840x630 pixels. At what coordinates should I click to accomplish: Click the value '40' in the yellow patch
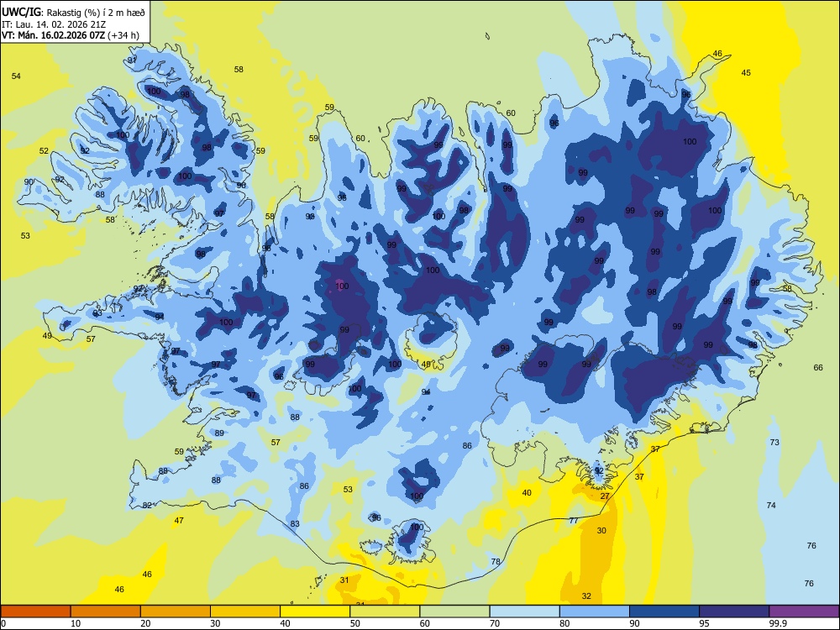(x=527, y=493)
